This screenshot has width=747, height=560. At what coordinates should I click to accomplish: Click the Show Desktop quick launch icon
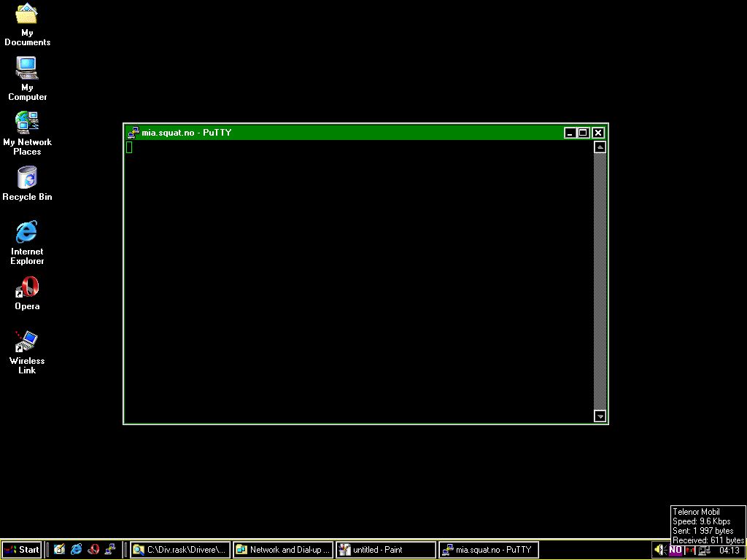59,550
